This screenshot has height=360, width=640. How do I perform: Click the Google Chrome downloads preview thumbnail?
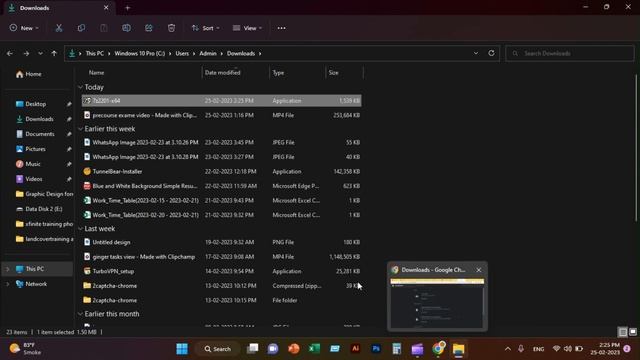437,303
